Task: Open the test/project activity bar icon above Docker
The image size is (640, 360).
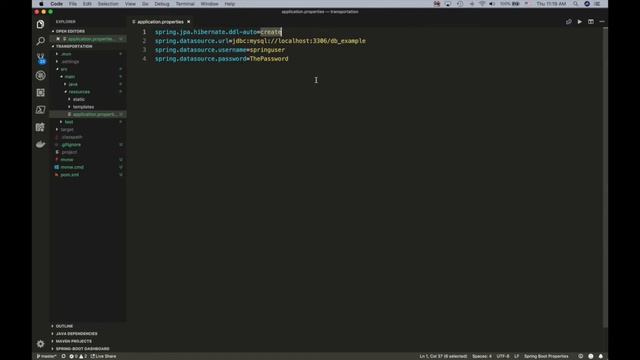Action: pos(40,127)
